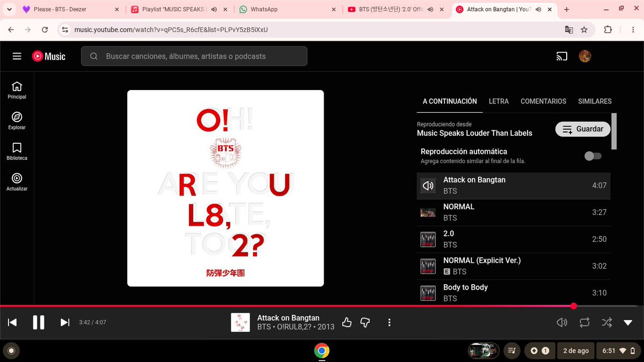This screenshot has width=644, height=362.
Task: Open the tab search dropdown arrow
Action: click(x=8, y=9)
